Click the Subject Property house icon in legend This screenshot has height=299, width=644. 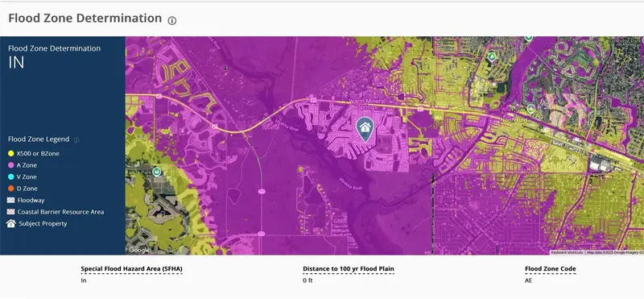click(x=11, y=224)
